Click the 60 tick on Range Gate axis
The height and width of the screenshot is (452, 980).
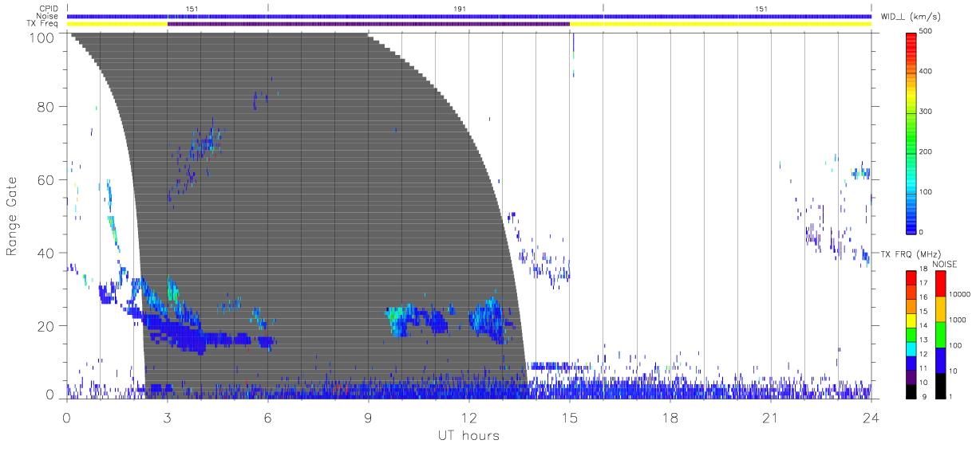(x=46, y=179)
